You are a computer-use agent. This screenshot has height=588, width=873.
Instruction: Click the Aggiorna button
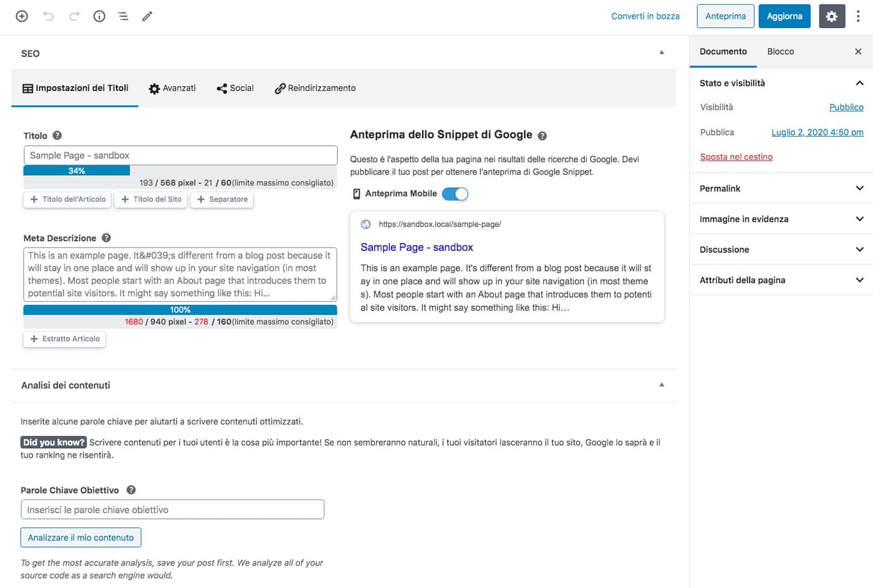[784, 16]
